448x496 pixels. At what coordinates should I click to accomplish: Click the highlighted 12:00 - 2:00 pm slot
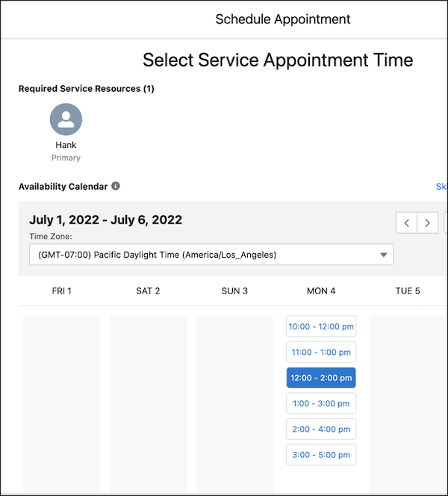pyautogui.click(x=321, y=378)
